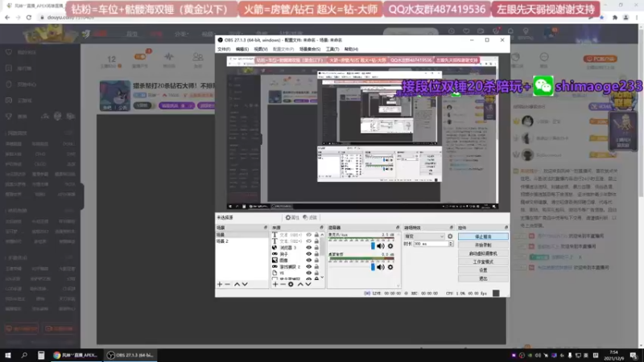Remove the selected source with the minus icon

coord(283,284)
